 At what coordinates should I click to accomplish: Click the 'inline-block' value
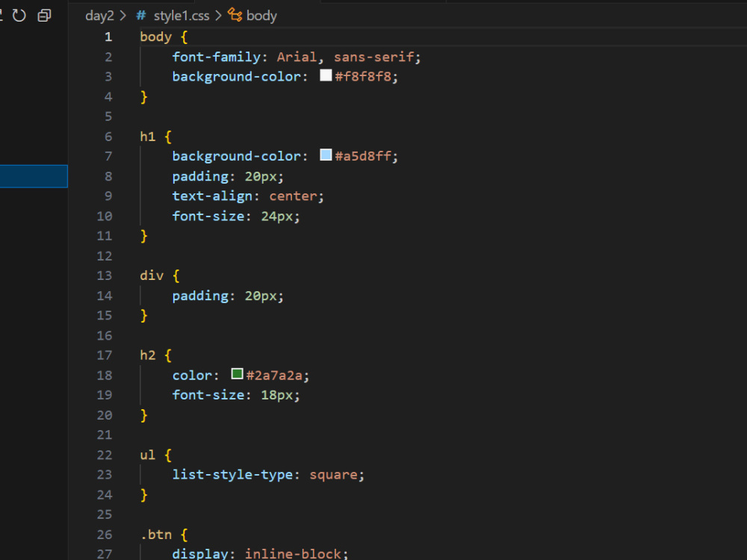point(293,554)
